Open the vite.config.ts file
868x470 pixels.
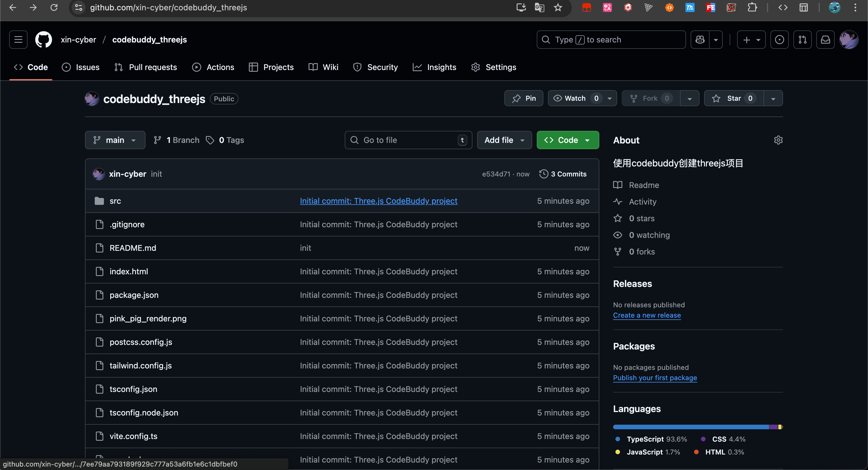pos(133,436)
